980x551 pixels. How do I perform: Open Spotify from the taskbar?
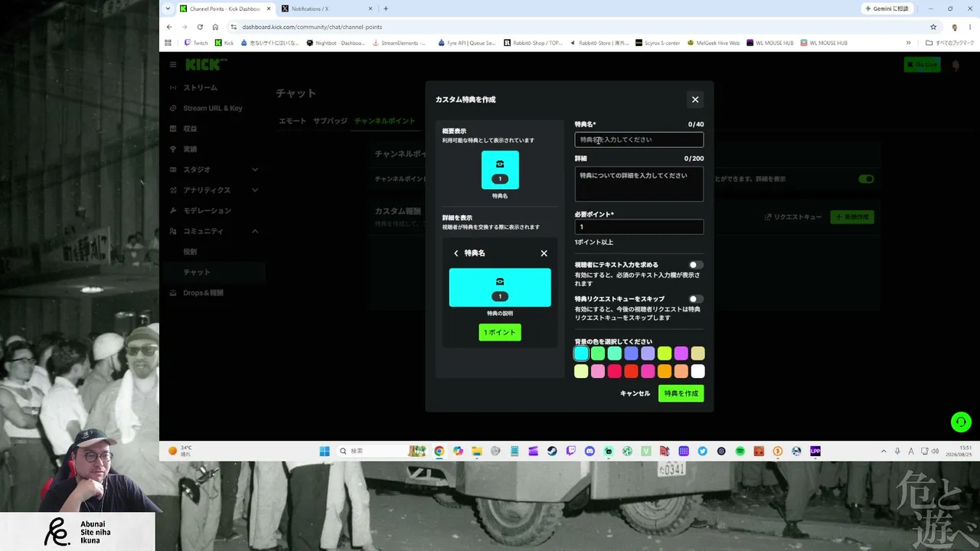coord(740,452)
